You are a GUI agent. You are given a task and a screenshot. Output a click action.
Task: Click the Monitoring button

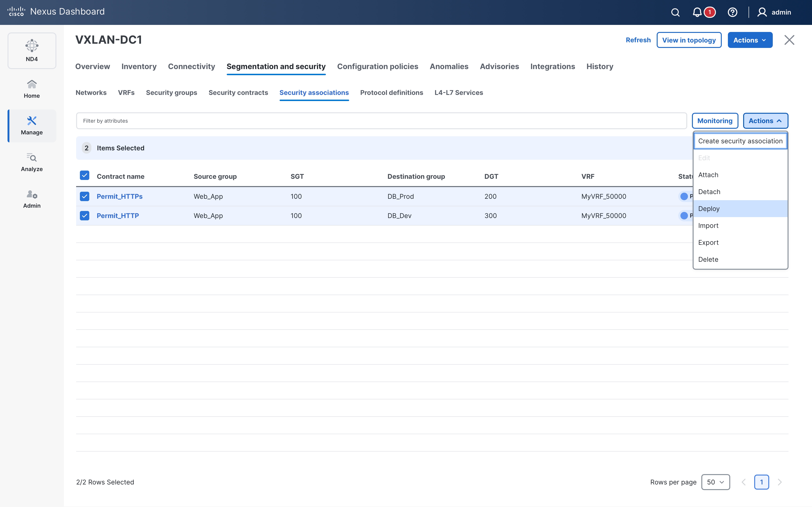tap(715, 121)
